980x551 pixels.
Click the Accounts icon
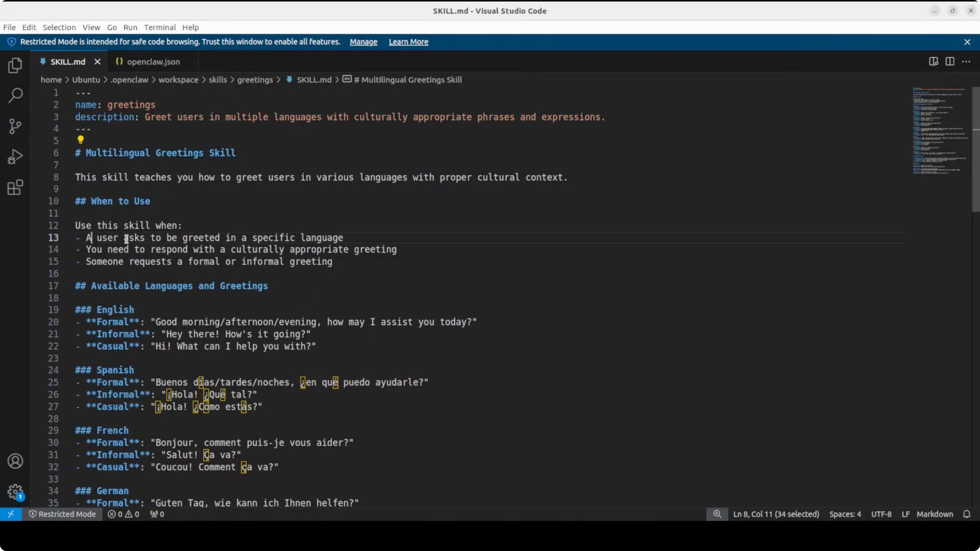15,461
